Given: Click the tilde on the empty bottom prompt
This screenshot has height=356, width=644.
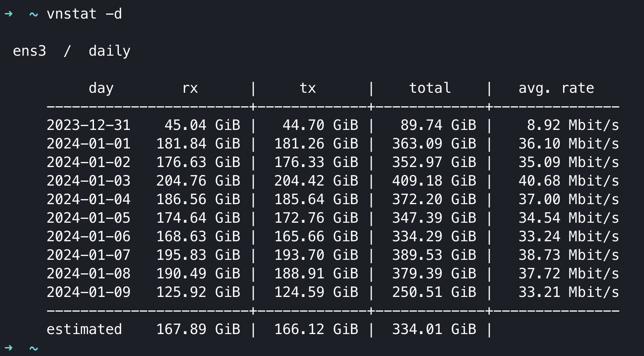Looking at the screenshot, I should pos(34,348).
